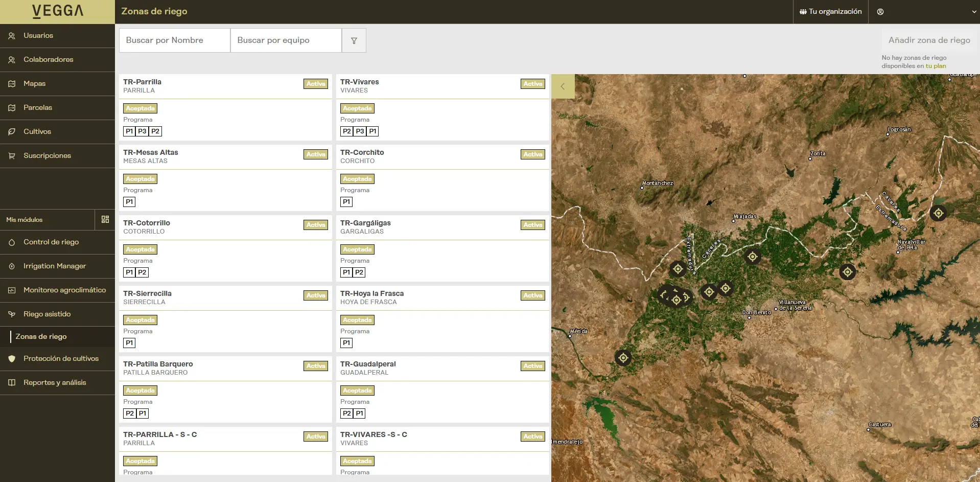Open Reportes y análisis module

pos(57,383)
